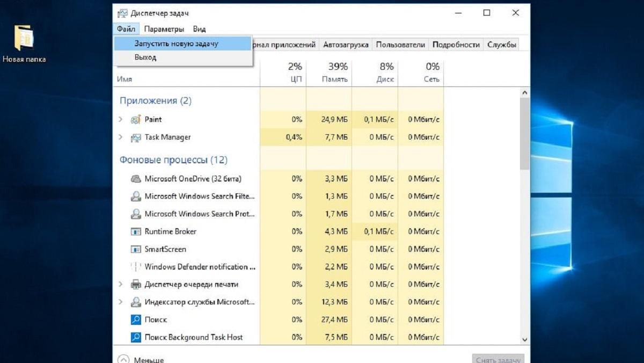Select the Task Manager icon in Applications
Screen dimensions: 644x363
coord(136,137)
